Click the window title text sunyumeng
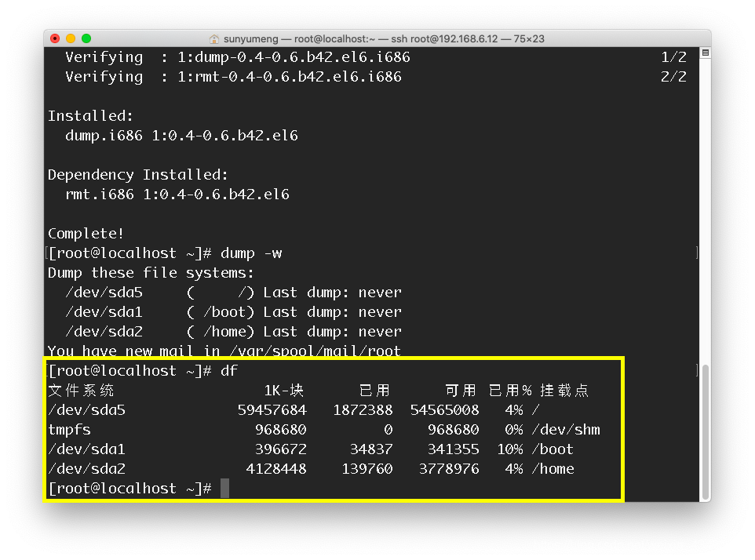 pyautogui.click(x=251, y=39)
